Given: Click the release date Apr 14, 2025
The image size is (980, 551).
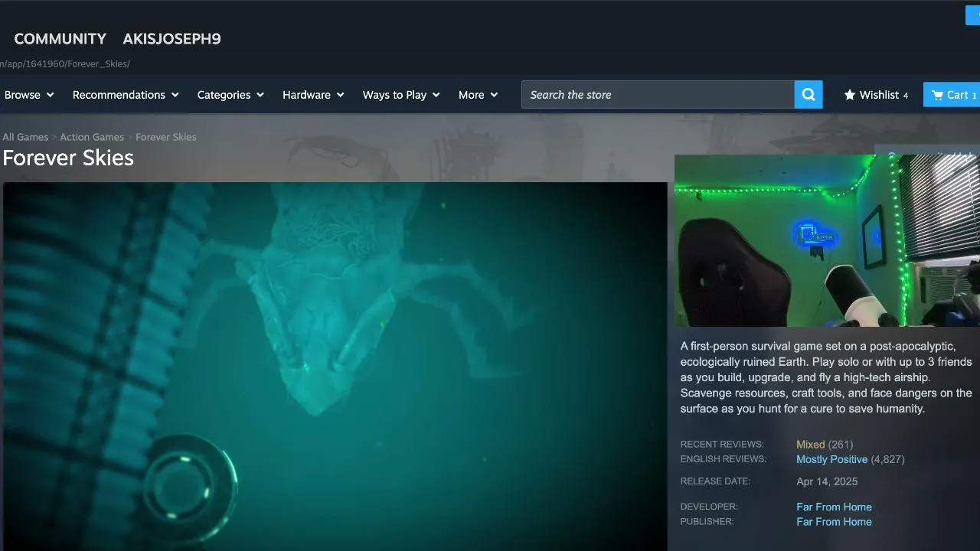Looking at the screenshot, I should click(827, 481).
